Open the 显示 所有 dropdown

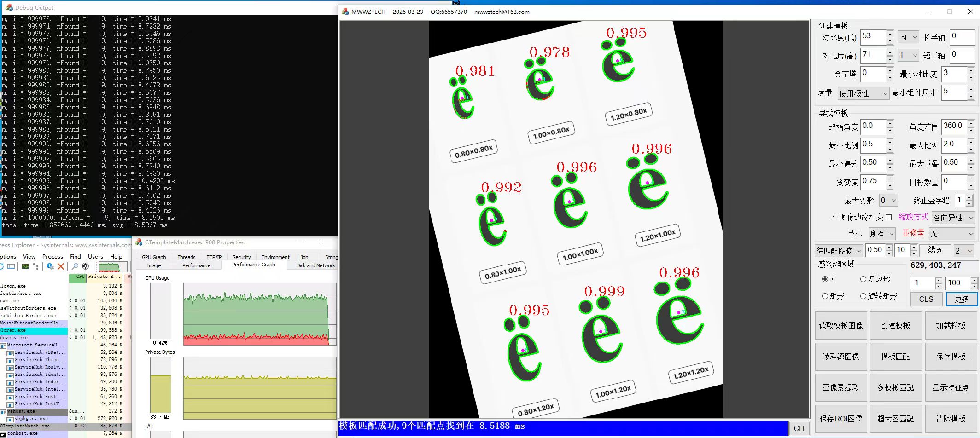882,233
